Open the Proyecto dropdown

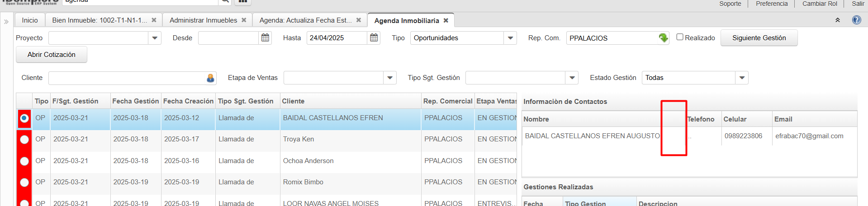(155, 38)
